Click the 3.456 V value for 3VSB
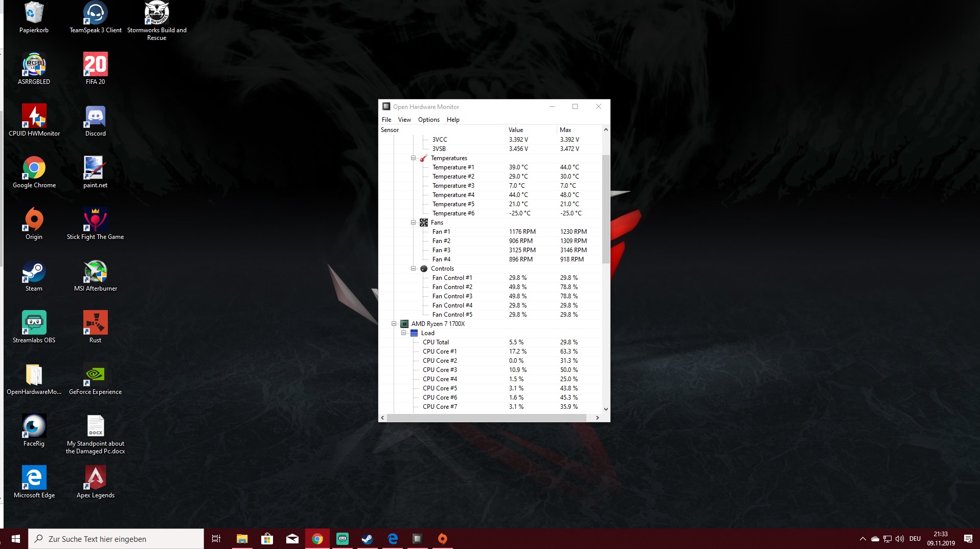Image resolution: width=980 pixels, height=549 pixels. pyautogui.click(x=519, y=149)
